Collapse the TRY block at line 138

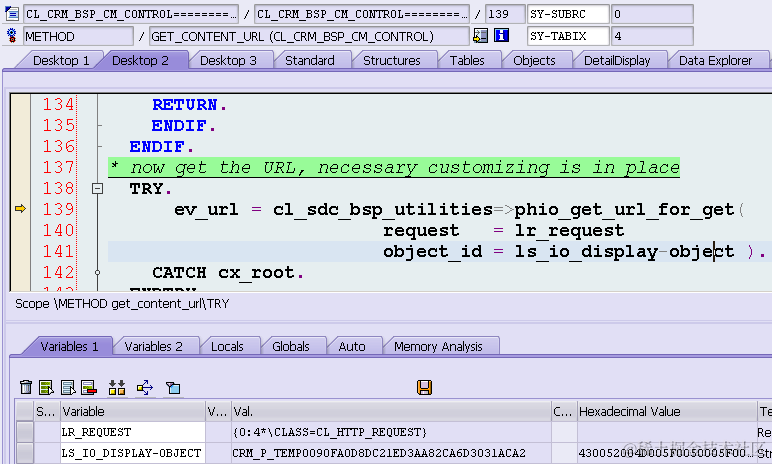coord(97,188)
